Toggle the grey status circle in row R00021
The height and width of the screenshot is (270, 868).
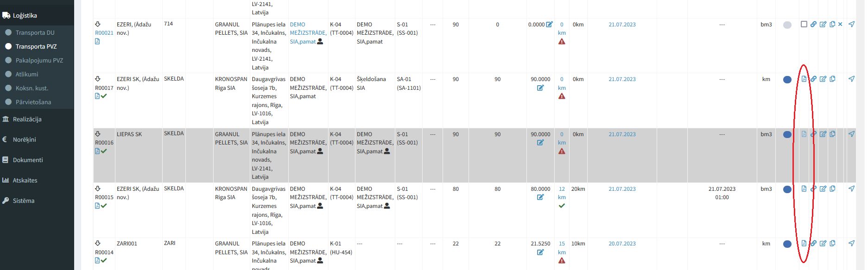[787, 25]
